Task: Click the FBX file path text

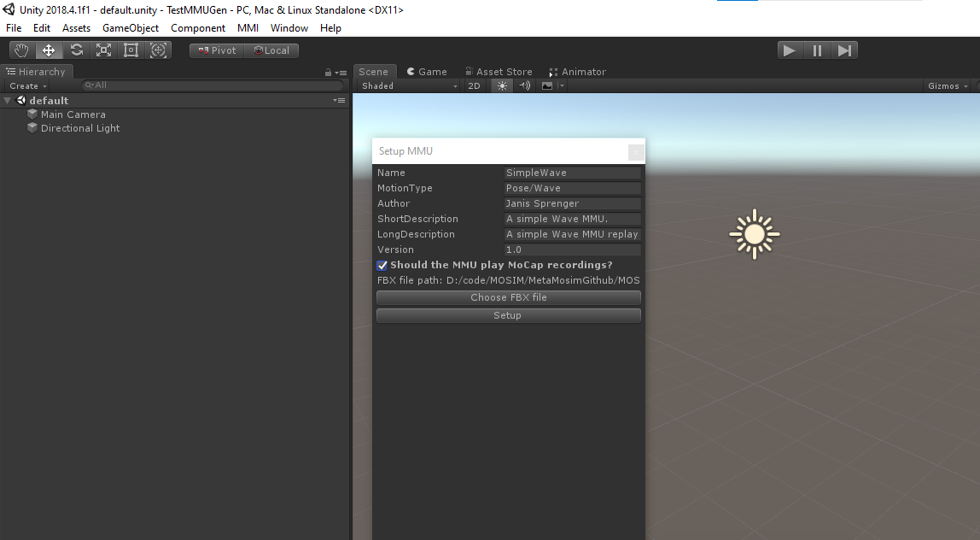Action: (x=509, y=280)
